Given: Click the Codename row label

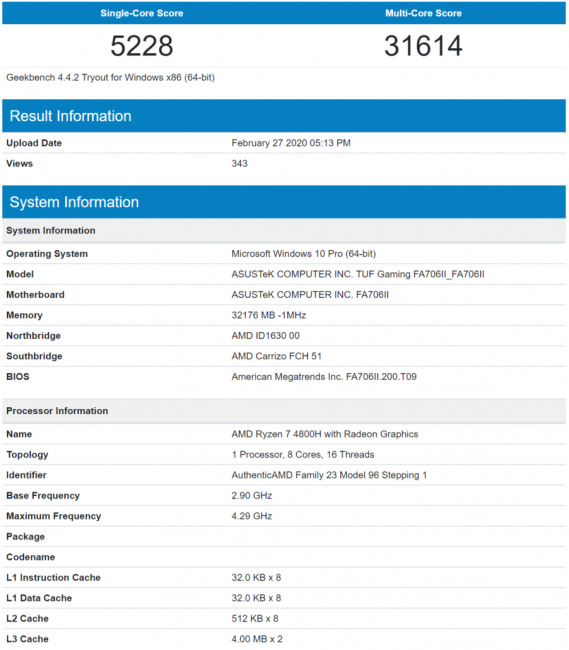Looking at the screenshot, I should pyautogui.click(x=30, y=557).
